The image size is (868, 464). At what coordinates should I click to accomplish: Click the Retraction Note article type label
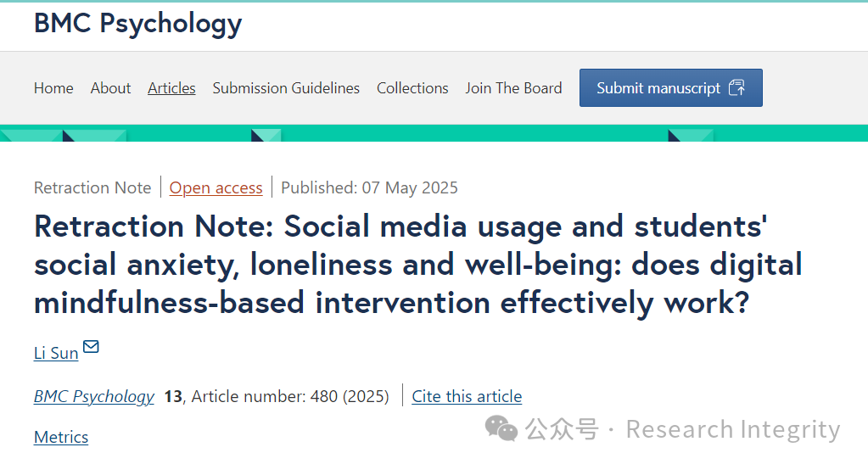tap(92, 187)
